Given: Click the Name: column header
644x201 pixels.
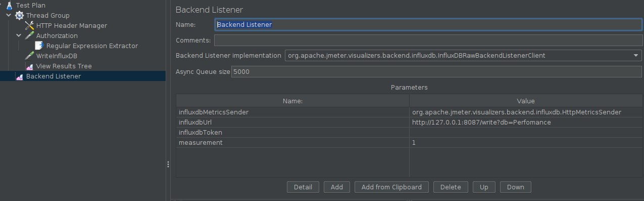Looking at the screenshot, I should (292, 101).
